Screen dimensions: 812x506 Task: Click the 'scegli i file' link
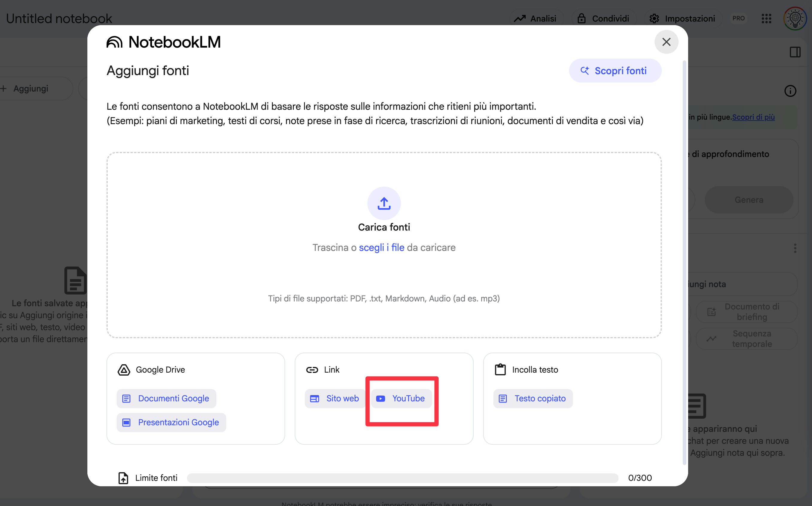point(381,247)
